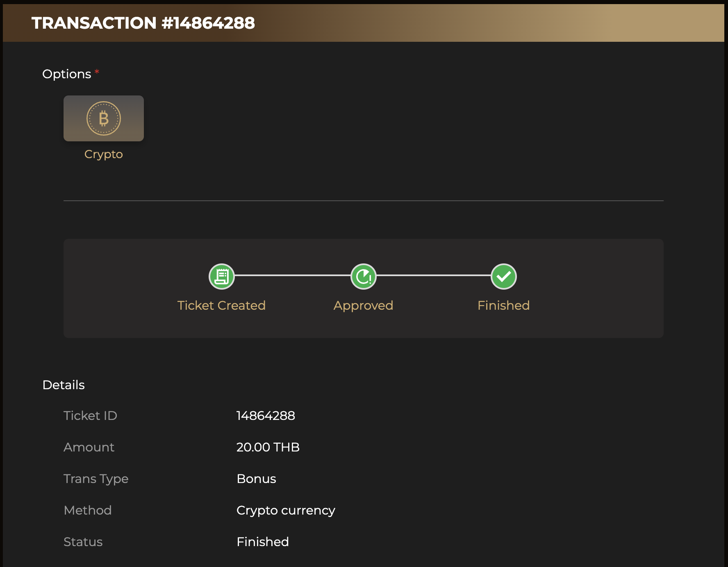Click the Crypto currency method value
Screen dimensions: 728x567
point(286,510)
